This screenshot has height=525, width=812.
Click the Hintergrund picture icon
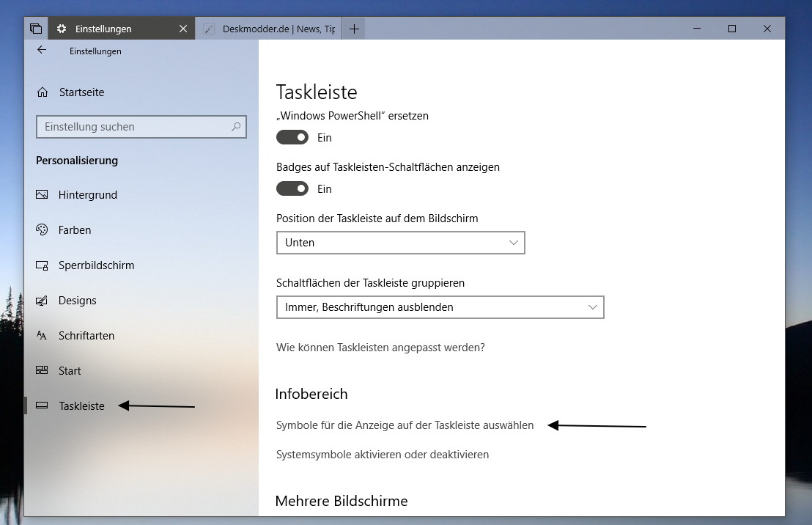(42, 194)
